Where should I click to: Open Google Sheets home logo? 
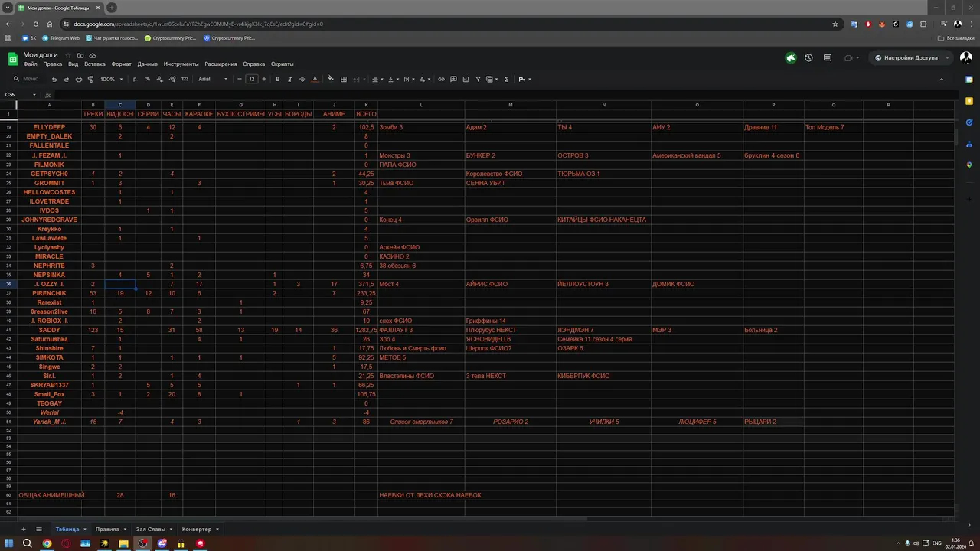(13, 58)
